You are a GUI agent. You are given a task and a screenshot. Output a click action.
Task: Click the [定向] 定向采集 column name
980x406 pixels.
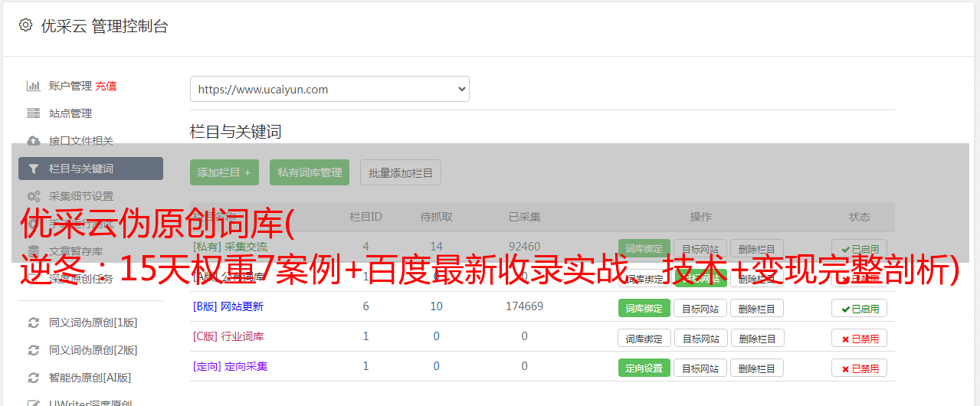coord(231,366)
